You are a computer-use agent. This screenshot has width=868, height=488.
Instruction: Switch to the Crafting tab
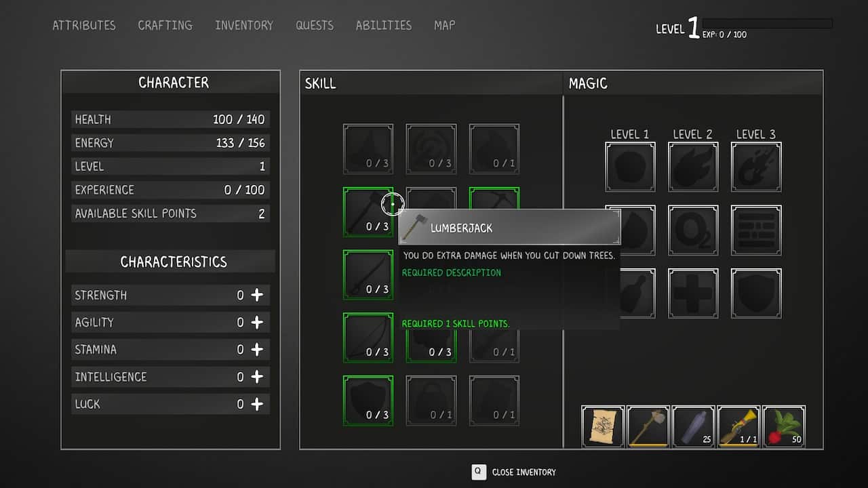165,25
